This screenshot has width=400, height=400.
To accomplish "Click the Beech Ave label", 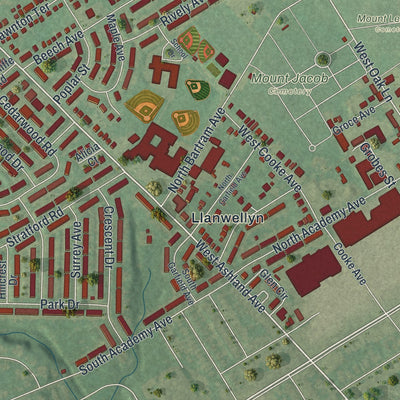I will tap(58, 47).
